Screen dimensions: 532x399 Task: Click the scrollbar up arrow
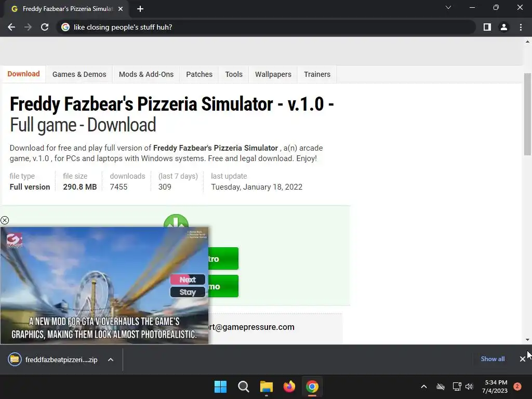[x=527, y=42]
